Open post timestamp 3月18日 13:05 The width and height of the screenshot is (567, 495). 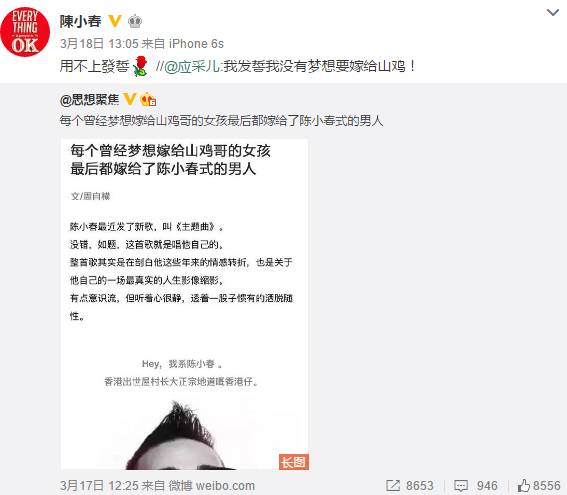coord(99,44)
